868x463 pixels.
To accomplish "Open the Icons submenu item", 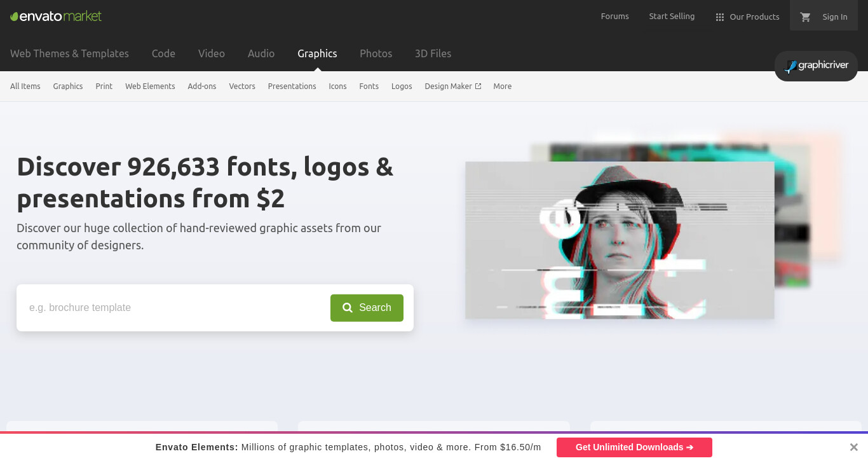I will (x=337, y=86).
